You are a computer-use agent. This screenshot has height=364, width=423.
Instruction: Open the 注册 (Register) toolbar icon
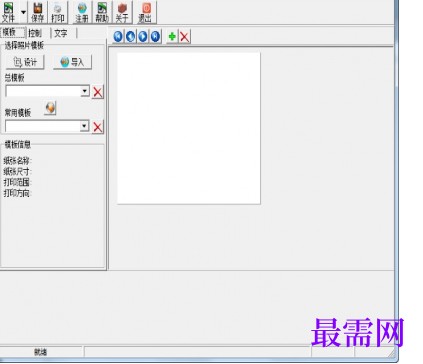point(82,12)
